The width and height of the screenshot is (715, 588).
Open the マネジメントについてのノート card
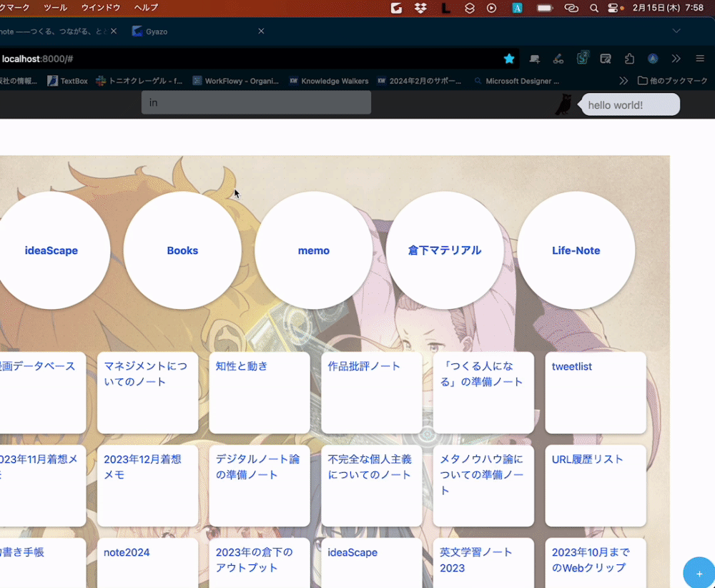click(147, 393)
